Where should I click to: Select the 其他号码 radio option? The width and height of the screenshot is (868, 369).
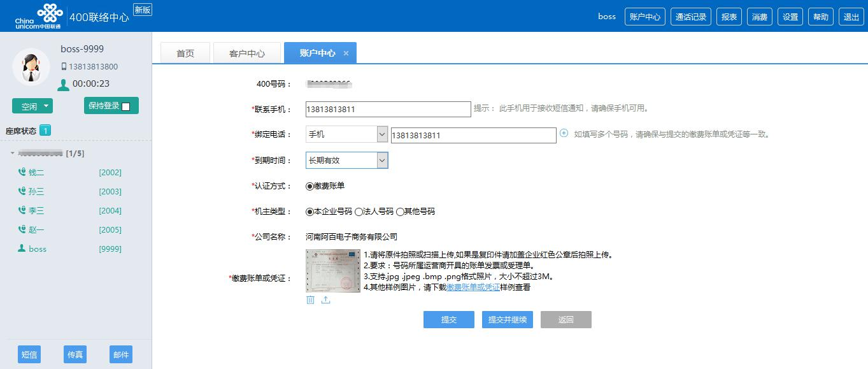point(400,212)
